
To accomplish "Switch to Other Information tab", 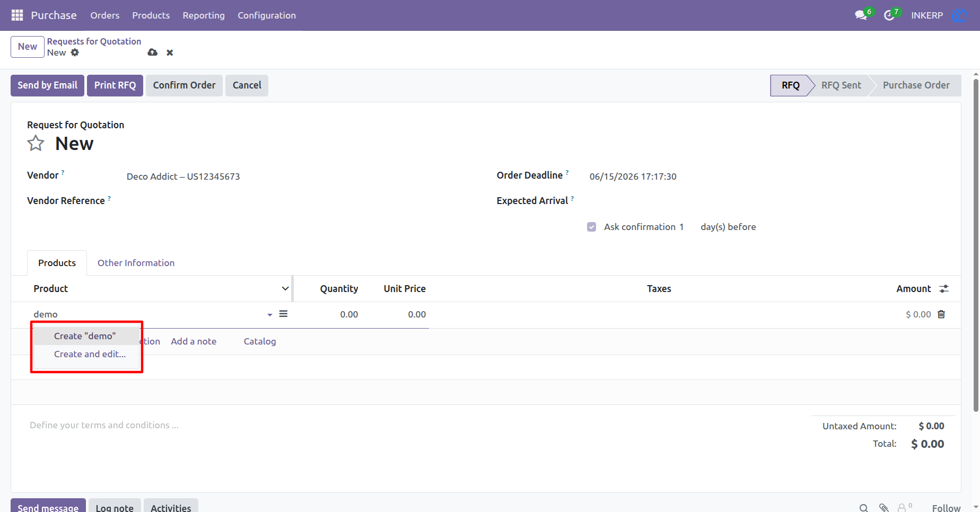I will click(x=136, y=263).
